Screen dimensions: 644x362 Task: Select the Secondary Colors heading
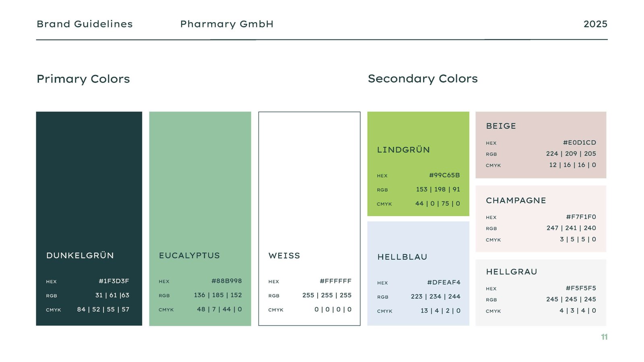coord(423,79)
